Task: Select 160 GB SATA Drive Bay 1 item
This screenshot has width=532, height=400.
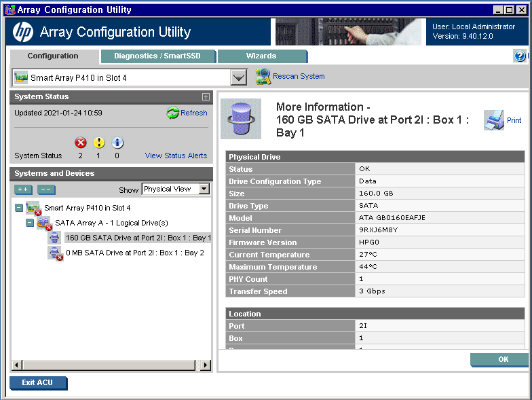Action: [x=138, y=238]
